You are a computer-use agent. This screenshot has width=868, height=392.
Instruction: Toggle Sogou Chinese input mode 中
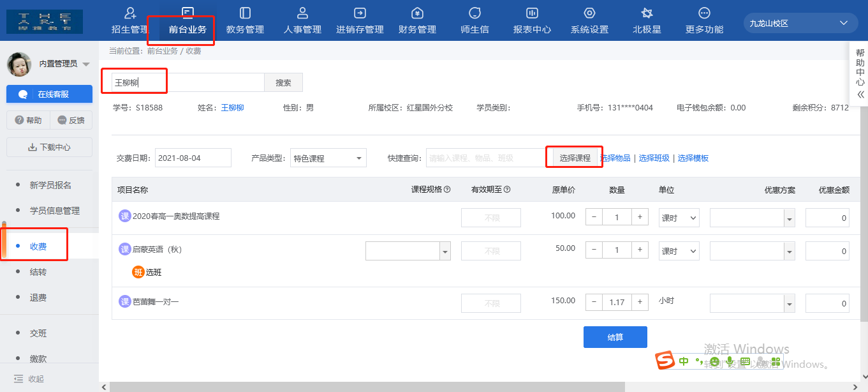click(x=684, y=361)
